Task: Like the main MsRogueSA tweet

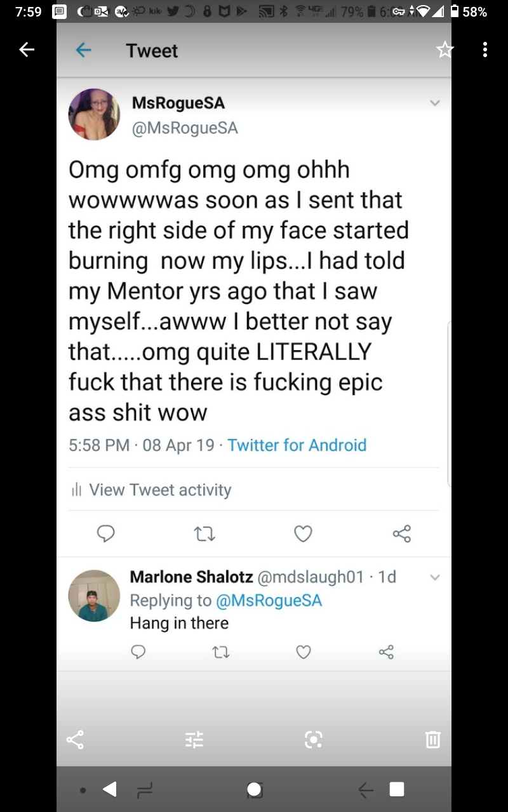Action: coord(303,534)
